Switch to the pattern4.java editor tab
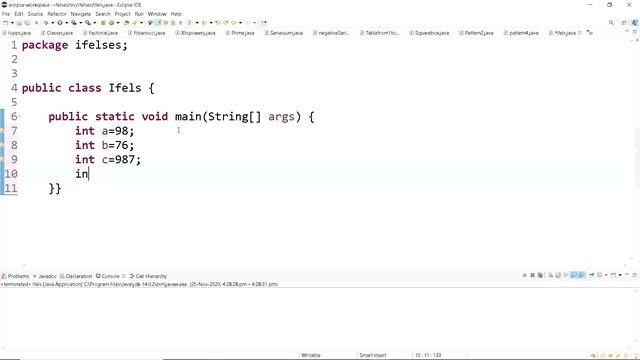The image size is (640, 360). click(x=521, y=33)
